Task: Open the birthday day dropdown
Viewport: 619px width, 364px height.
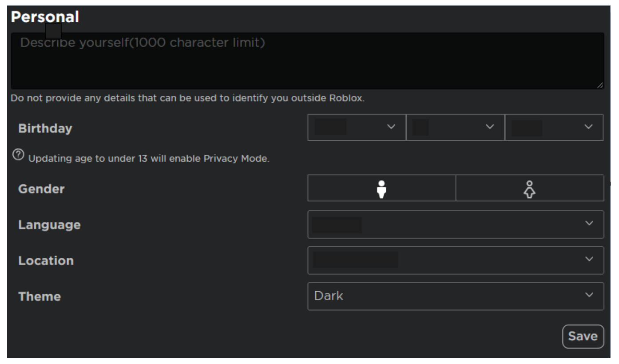Action: click(x=455, y=127)
